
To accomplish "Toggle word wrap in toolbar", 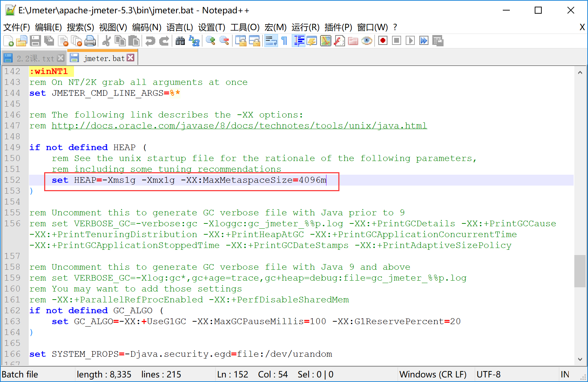I will tap(271, 41).
